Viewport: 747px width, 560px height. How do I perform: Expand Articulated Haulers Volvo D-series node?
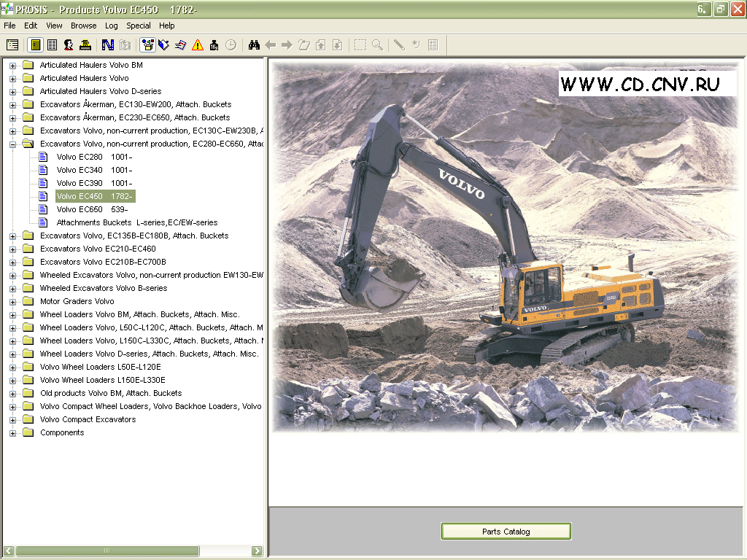pyautogui.click(x=13, y=92)
